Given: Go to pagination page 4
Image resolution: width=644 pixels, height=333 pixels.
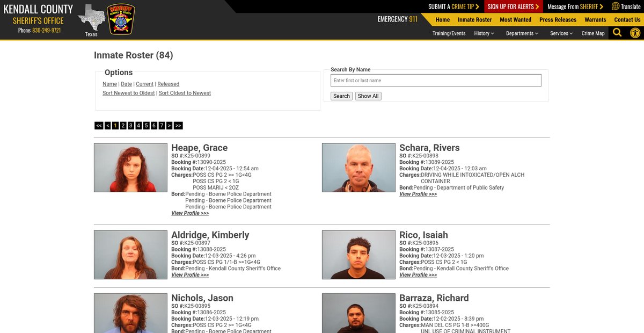Looking at the screenshot, I should tap(138, 126).
